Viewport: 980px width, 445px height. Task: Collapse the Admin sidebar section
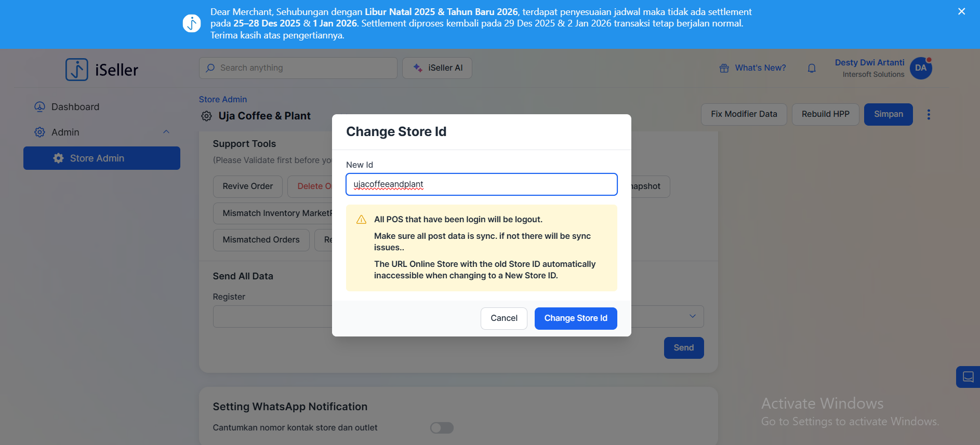[166, 132]
